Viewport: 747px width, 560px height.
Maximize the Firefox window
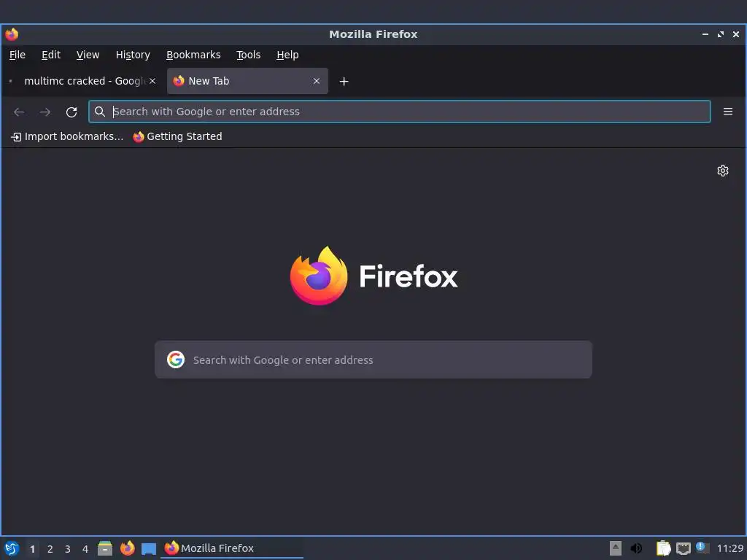click(x=720, y=34)
